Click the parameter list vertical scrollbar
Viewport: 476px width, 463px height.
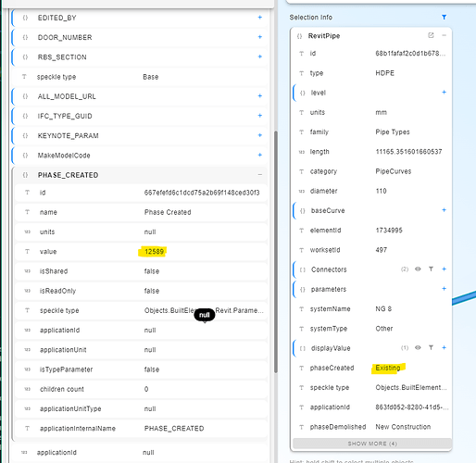[x=276, y=252]
